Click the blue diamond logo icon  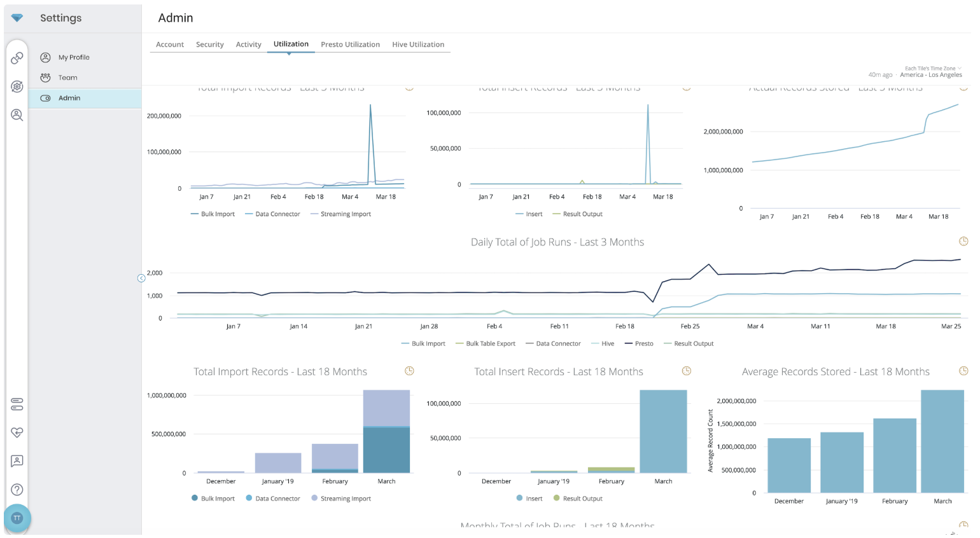[x=17, y=18]
